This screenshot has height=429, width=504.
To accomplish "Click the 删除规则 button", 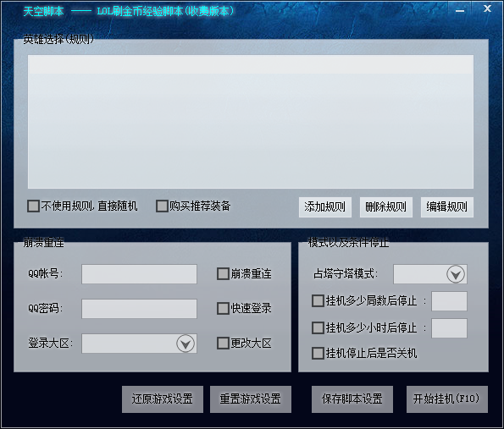I will (x=386, y=207).
